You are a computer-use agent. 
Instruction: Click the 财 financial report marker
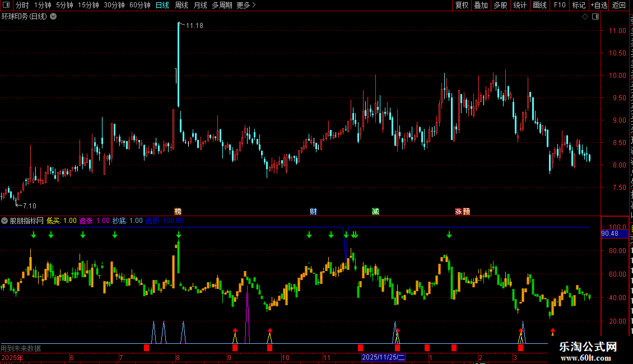pos(313,212)
